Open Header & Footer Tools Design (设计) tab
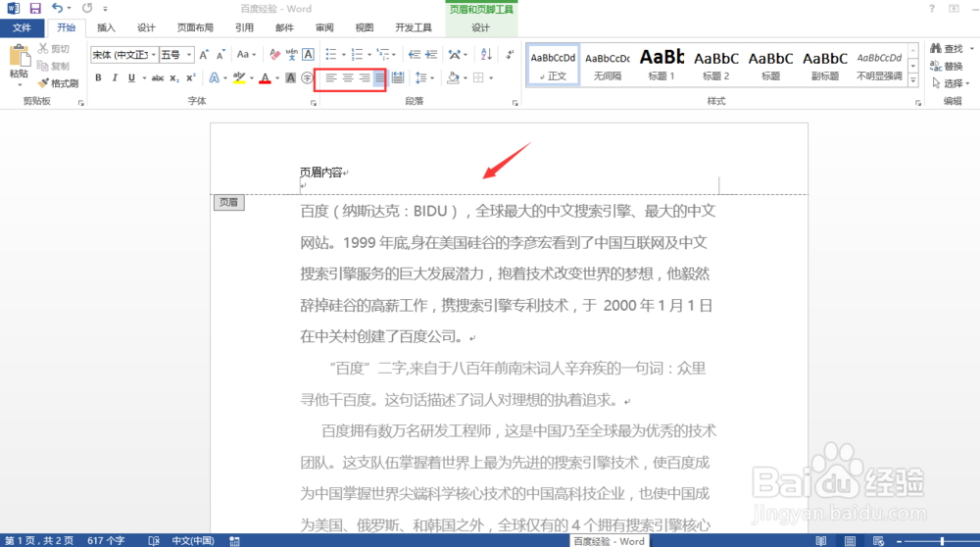The width and height of the screenshot is (980, 547). (x=480, y=27)
